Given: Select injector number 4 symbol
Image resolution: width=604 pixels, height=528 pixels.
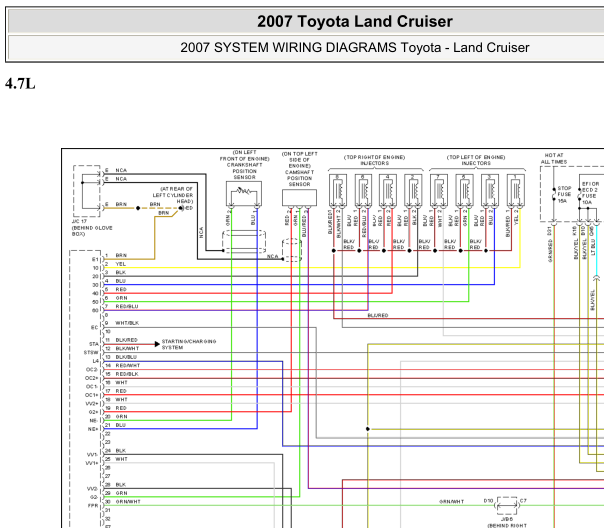Looking at the screenshot, I should click(x=388, y=191).
